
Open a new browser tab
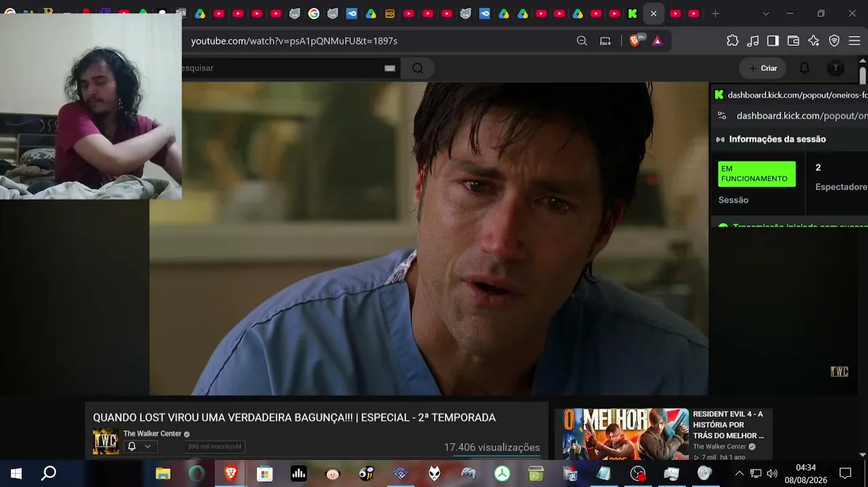coord(715,14)
